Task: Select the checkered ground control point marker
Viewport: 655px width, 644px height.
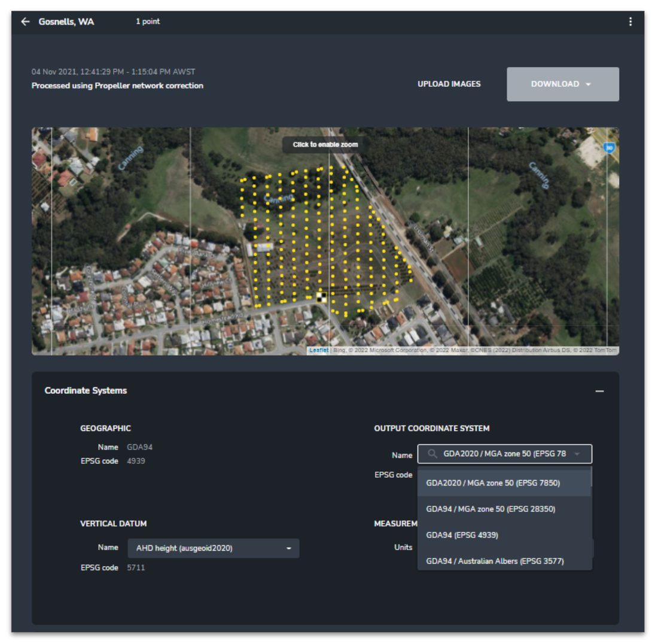Action: tap(321, 296)
